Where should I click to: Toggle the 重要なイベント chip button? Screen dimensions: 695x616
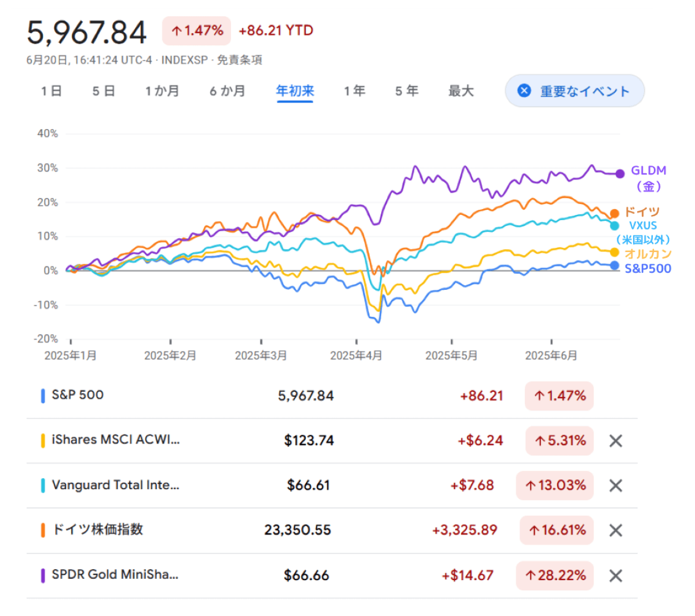575,91
